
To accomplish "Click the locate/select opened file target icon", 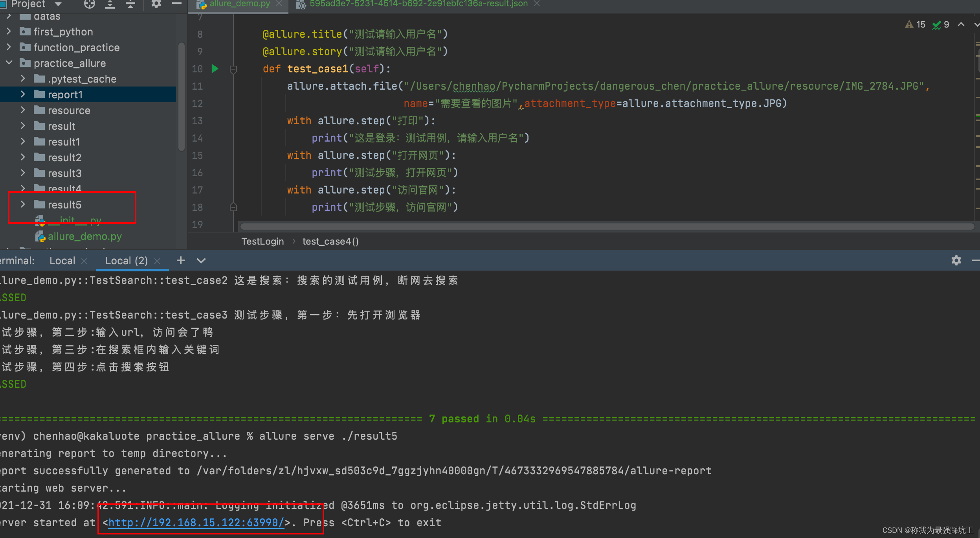I will pyautogui.click(x=90, y=4).
